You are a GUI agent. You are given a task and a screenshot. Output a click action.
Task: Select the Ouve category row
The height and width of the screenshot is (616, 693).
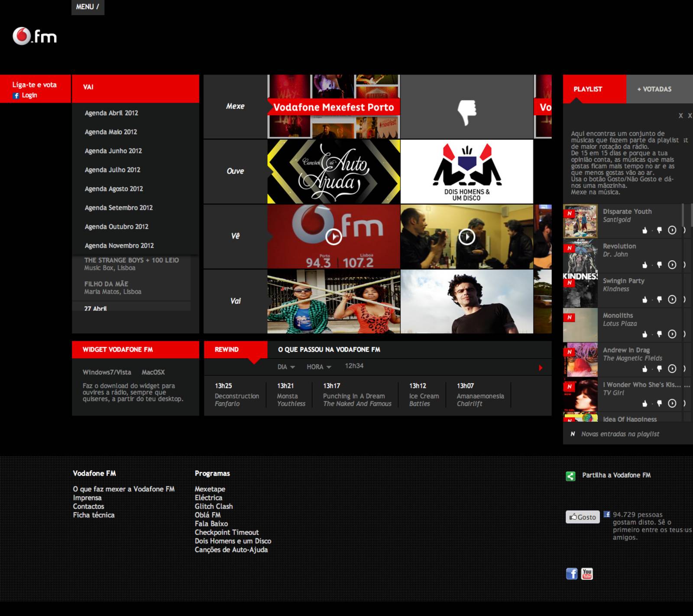click(x=235, y=171)
